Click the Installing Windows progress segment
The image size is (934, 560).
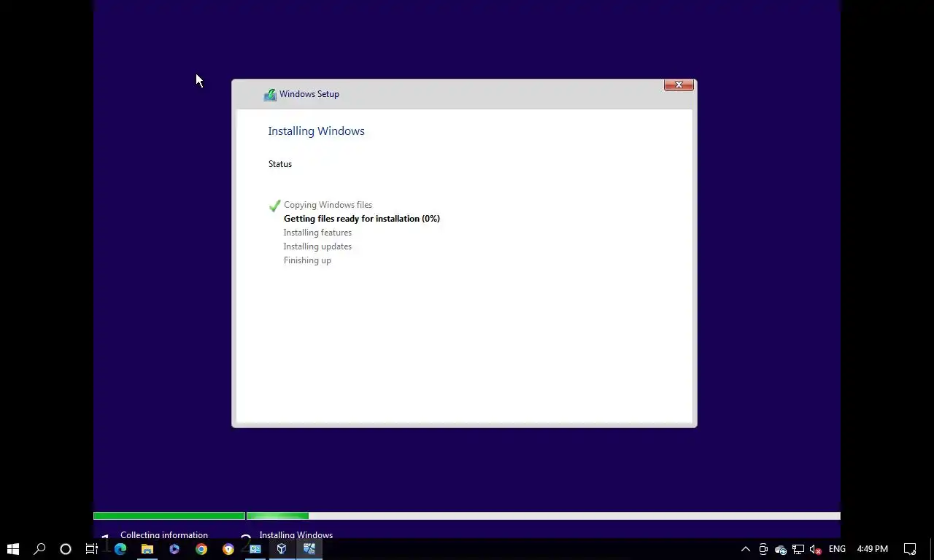click(x=544, y=516)
